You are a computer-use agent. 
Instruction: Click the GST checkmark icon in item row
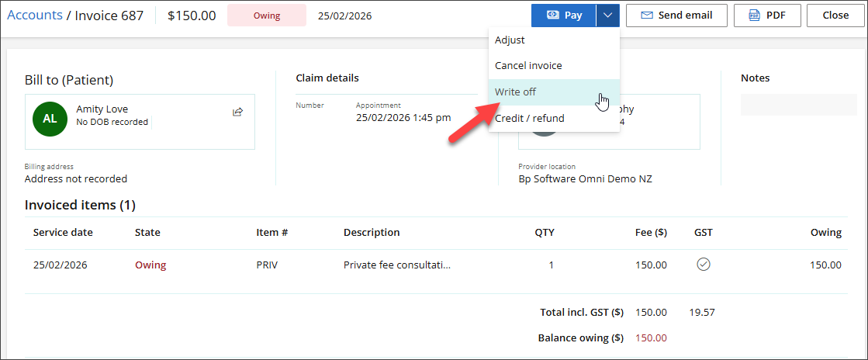(704, 265)
